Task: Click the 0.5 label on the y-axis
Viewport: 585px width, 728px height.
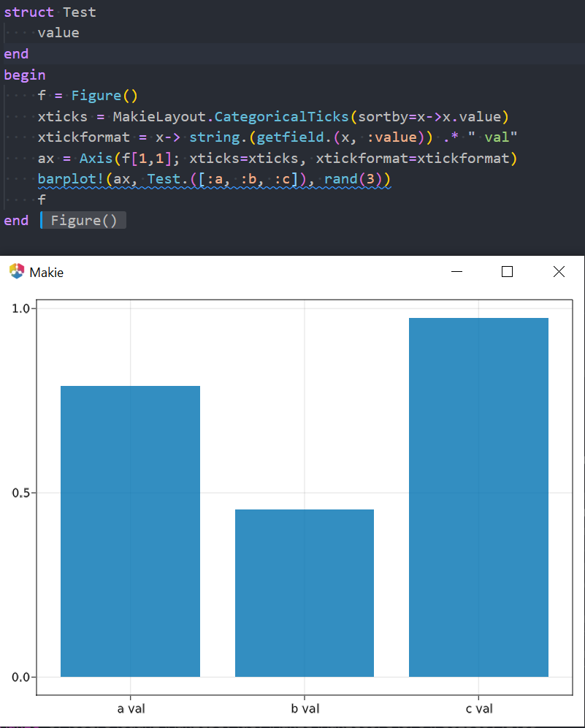Action: (22, 492)
